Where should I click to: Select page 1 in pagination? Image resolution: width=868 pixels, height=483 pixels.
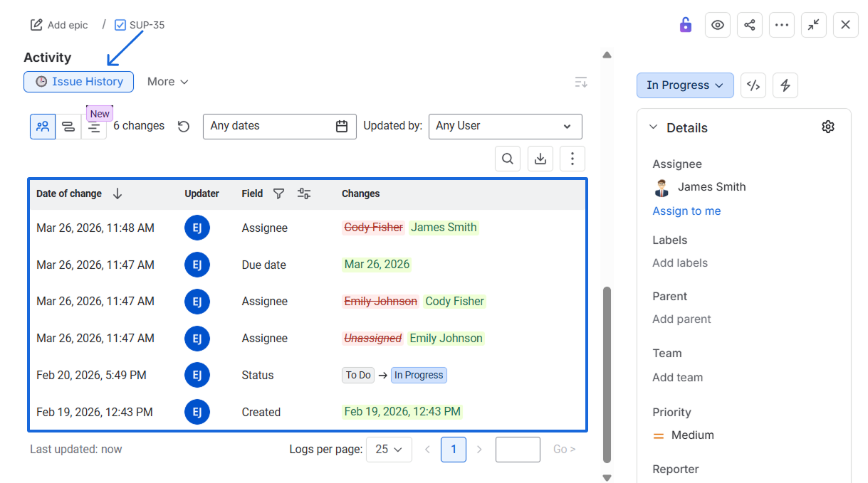click(454, 450)
